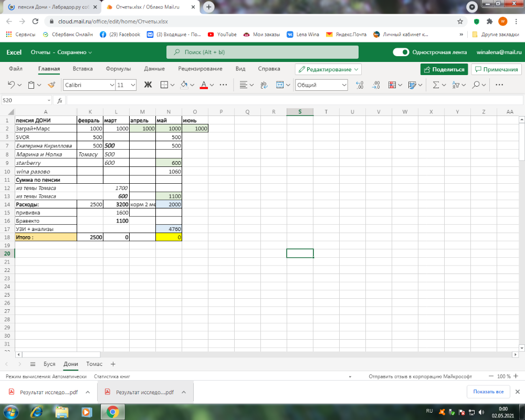Open conditional formatting icon
This screenshot has height=420, width=525.
pos(394,85)
